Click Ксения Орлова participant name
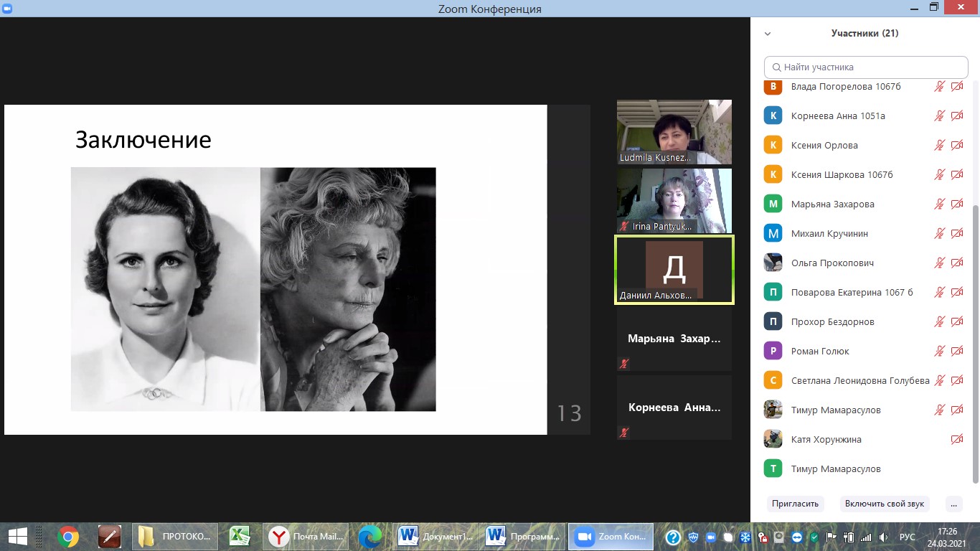Screen dimensions: 980x551 tap(824, 146)
